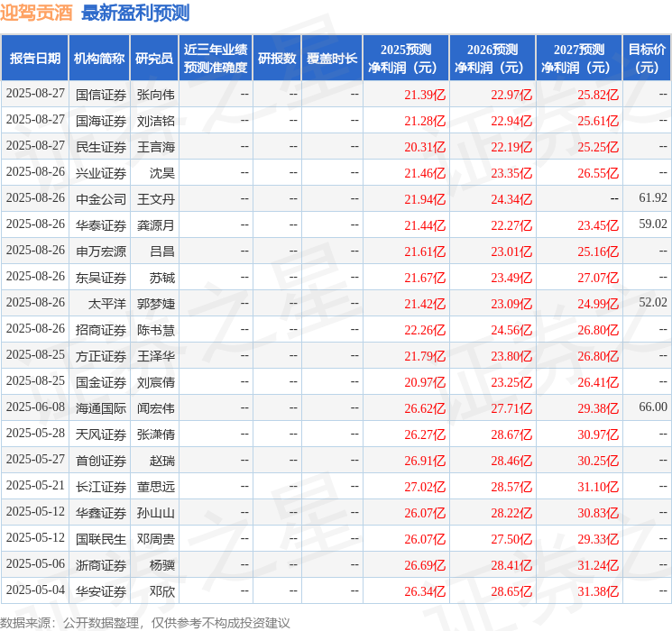
Task: Click analyst name 吕昌
Action: tap(162, 251)
